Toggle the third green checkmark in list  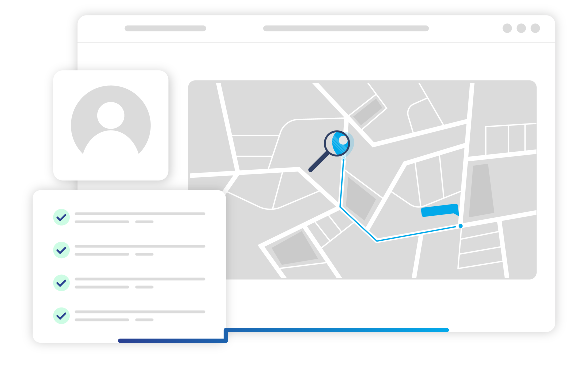(x=61, y=283)
